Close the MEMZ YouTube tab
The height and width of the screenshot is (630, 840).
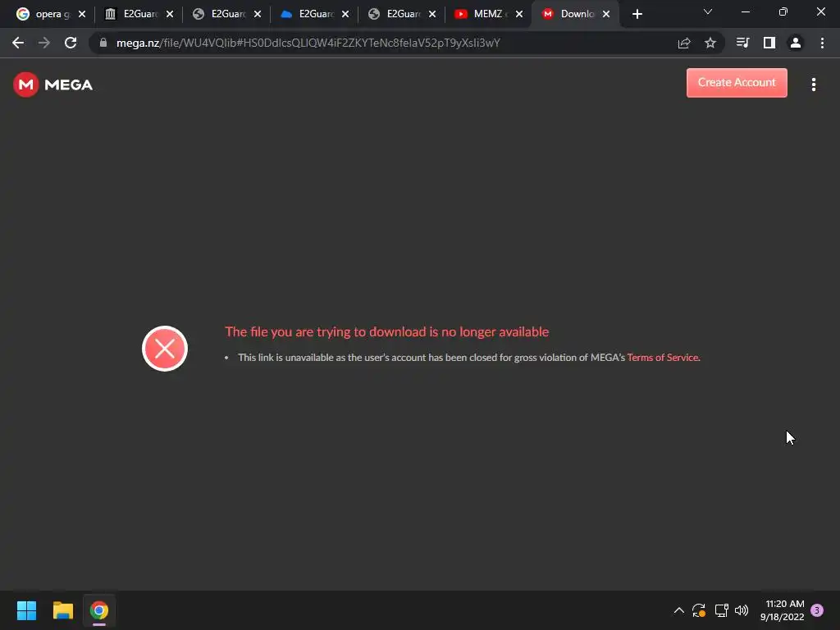pyautogui.click(x=519, y=14)
